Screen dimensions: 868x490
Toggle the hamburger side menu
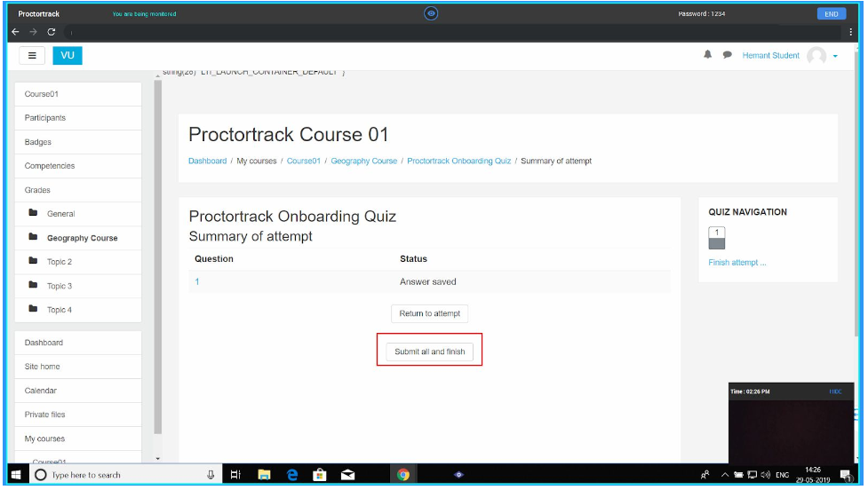point(32,55)
